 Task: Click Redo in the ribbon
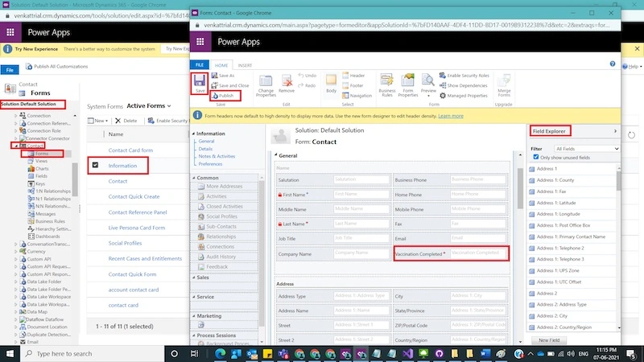pyautogui.click(x=307, y=85)
